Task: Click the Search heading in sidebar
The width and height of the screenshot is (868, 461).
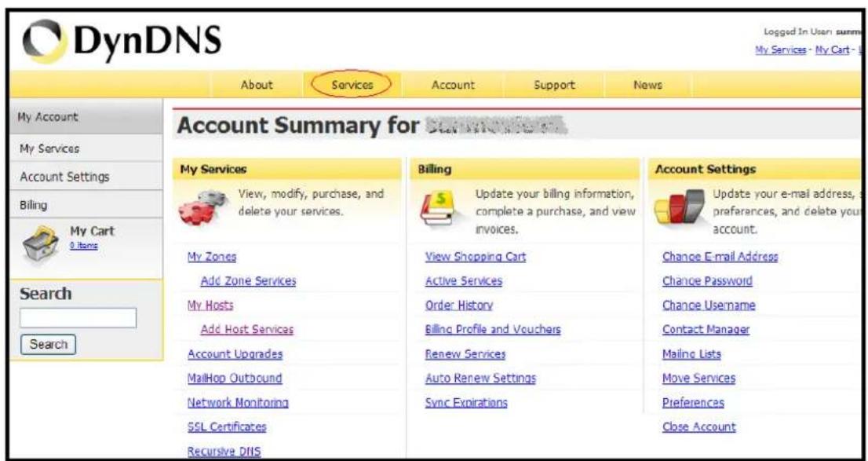Action: pos(46,294)
